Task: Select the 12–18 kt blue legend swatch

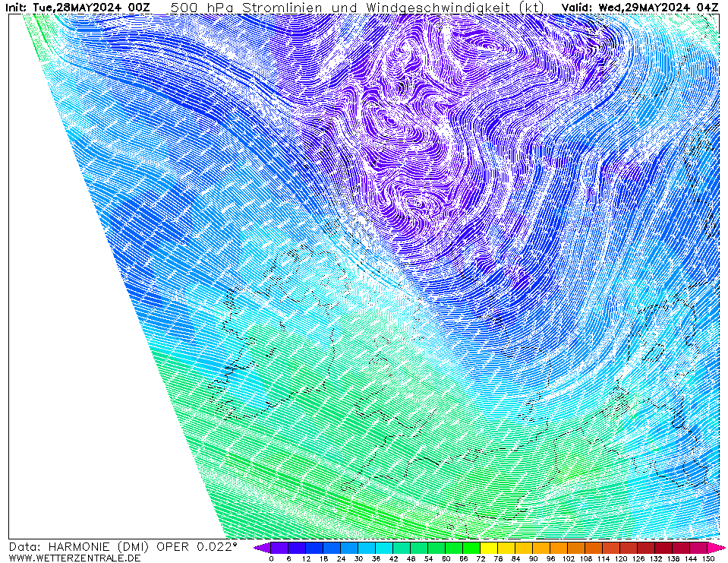Action: click(314, 548)
